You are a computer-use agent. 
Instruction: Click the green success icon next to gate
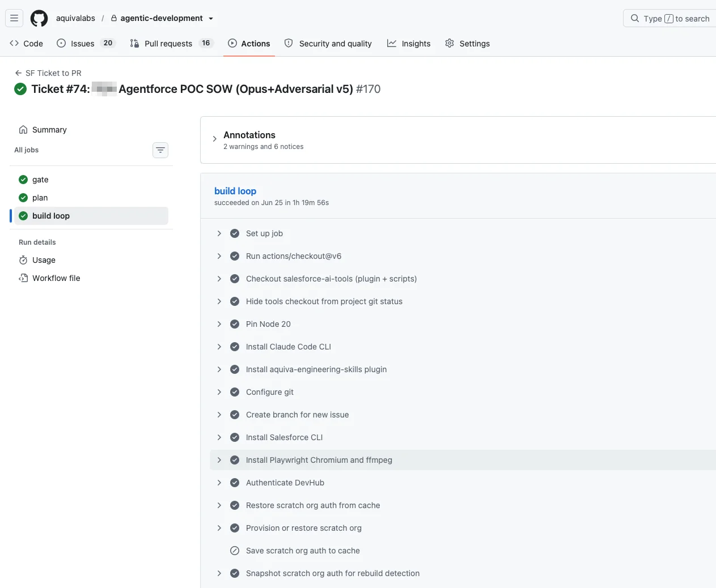pyautogui.click(x=23, y=180)
